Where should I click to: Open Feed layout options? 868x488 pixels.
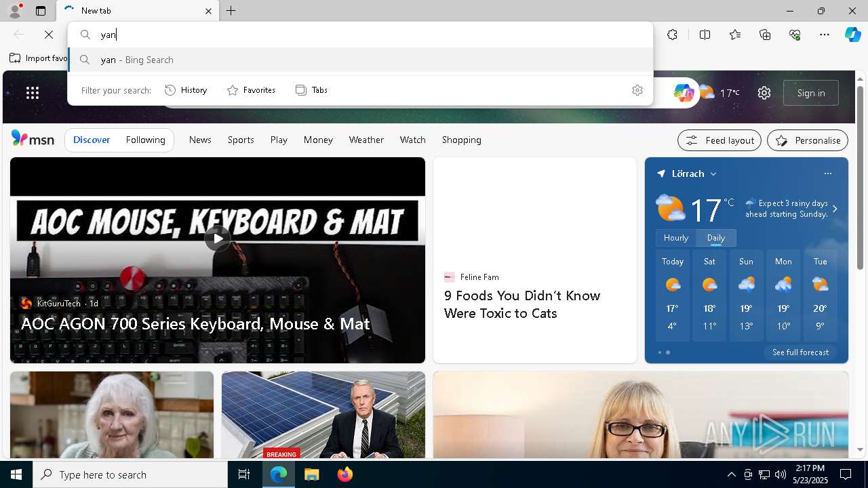719,140
